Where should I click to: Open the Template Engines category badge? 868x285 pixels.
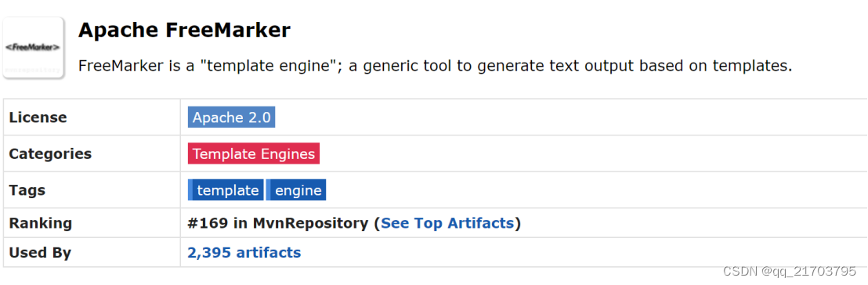click(x=254, y=153)
